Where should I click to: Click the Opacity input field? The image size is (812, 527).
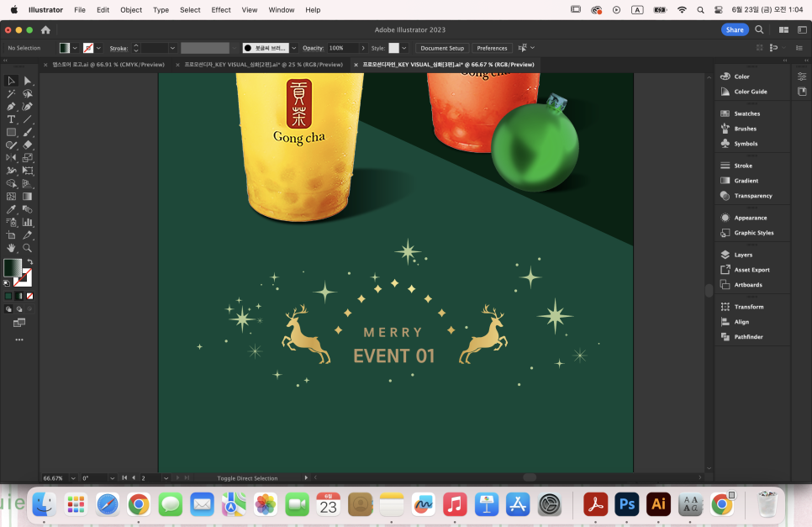coord(343,48)
